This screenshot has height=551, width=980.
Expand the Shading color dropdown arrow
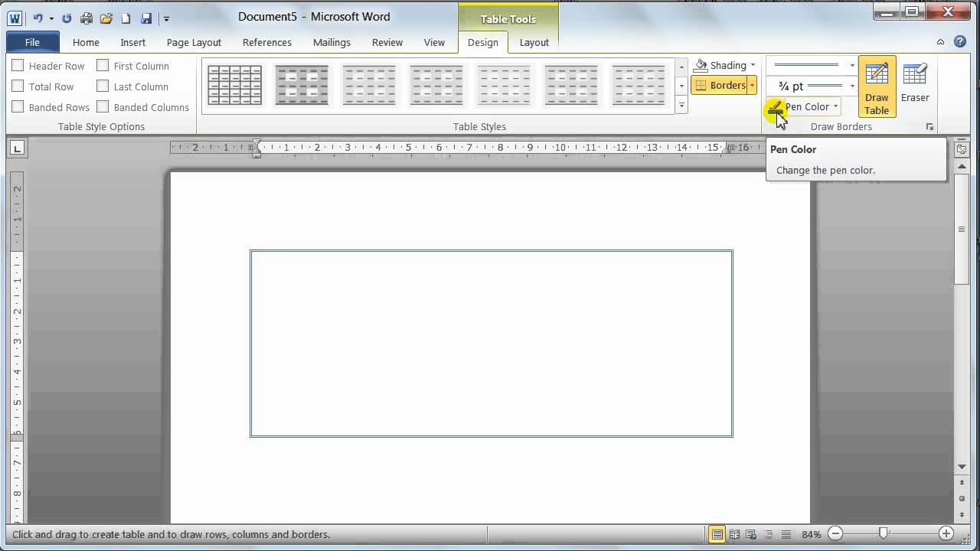(753, 65)
